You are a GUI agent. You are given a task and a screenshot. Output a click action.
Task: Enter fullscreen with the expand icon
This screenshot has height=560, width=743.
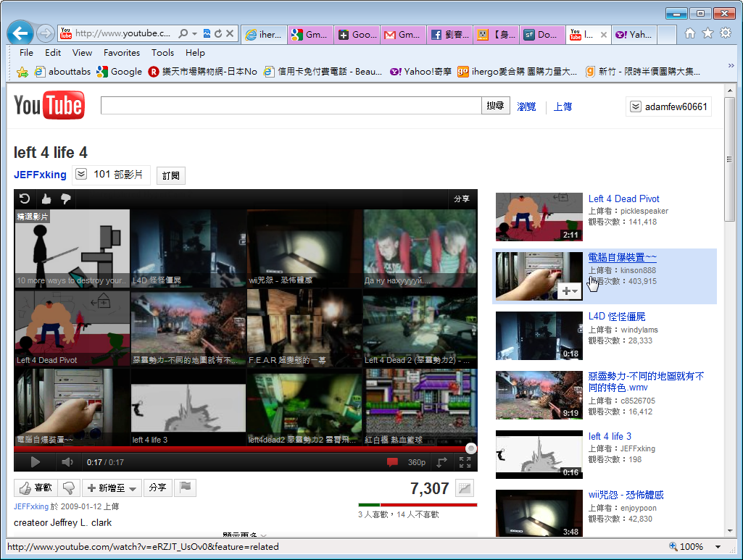(465, 462)
